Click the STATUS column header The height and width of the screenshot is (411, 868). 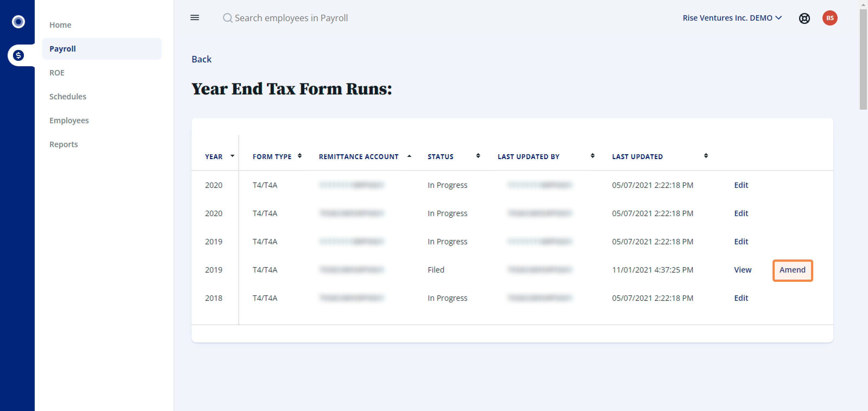coord(441,157)
